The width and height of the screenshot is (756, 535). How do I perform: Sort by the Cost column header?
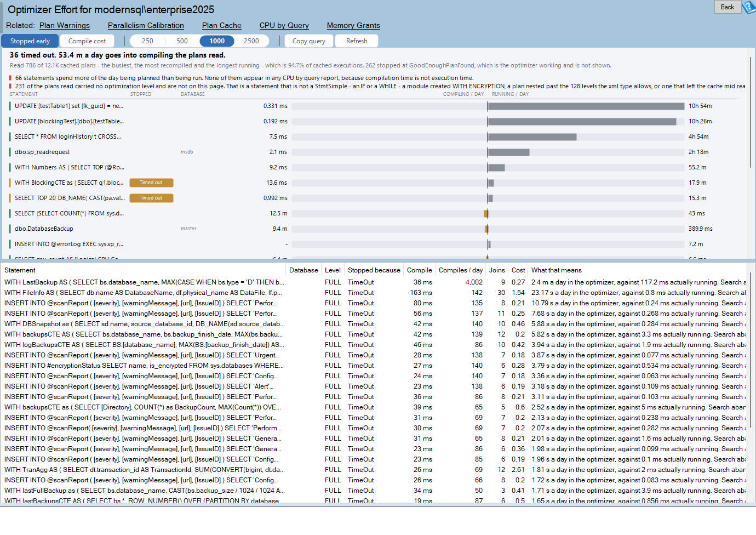click(x=518, y=270)
